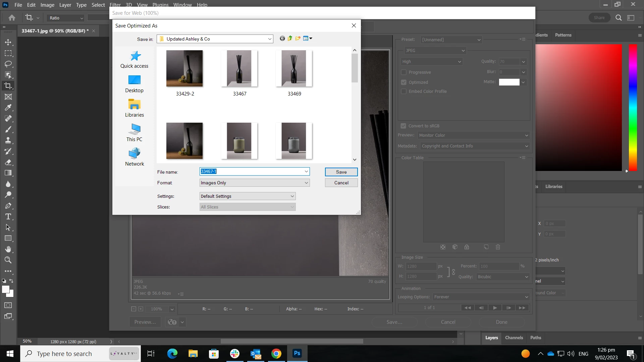
Task: Click Cancel in Save Optimized As dialog
Action: pyautogui.click(x=341, y=183)
